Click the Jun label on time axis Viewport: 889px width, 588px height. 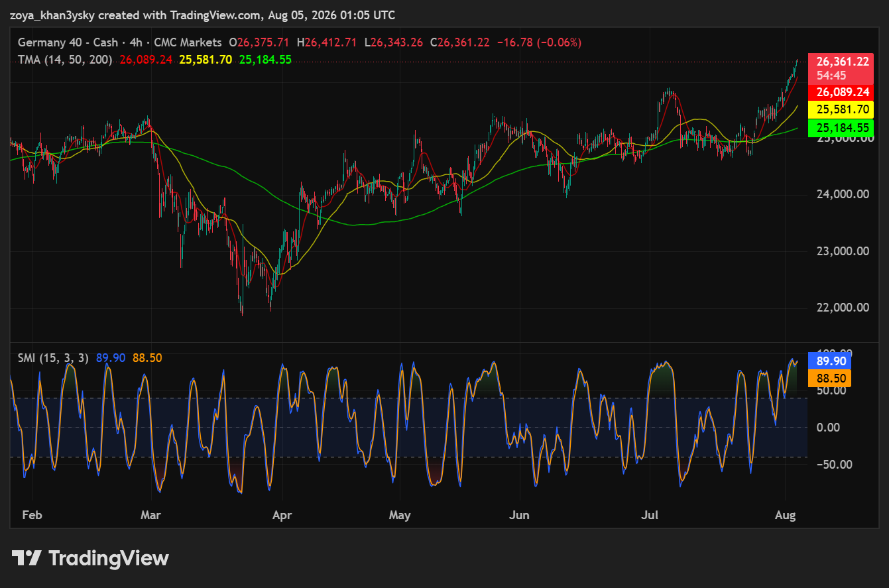[520, 515]
